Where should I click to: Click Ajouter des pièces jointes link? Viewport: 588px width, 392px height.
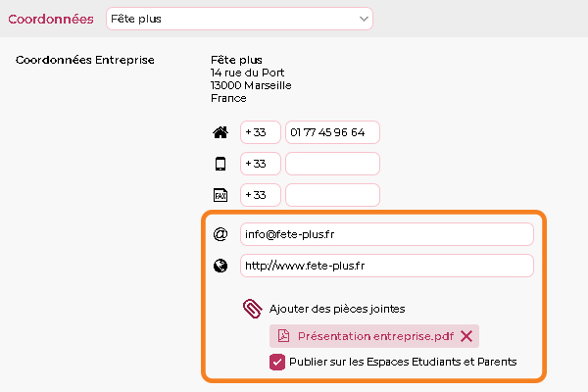pyautogui.click(x=337, y=309)
